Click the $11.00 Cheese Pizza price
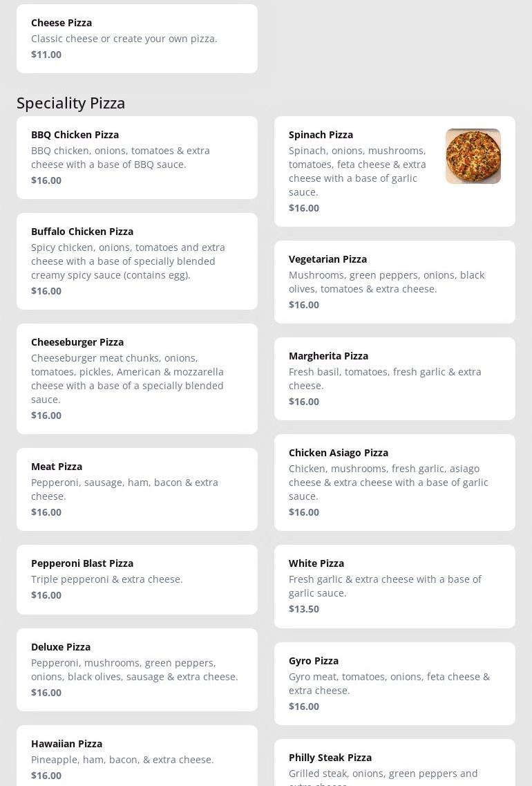532x786 pixels. [x=46, y=55]
